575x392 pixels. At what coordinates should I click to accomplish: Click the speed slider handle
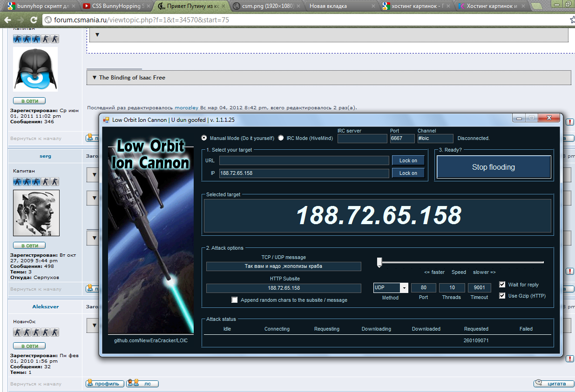(379, 263)
